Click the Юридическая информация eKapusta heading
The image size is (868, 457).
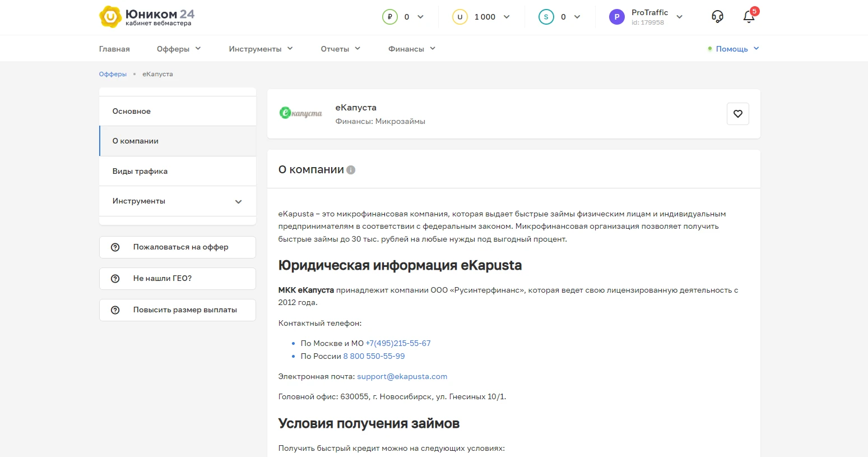[400, 265]
